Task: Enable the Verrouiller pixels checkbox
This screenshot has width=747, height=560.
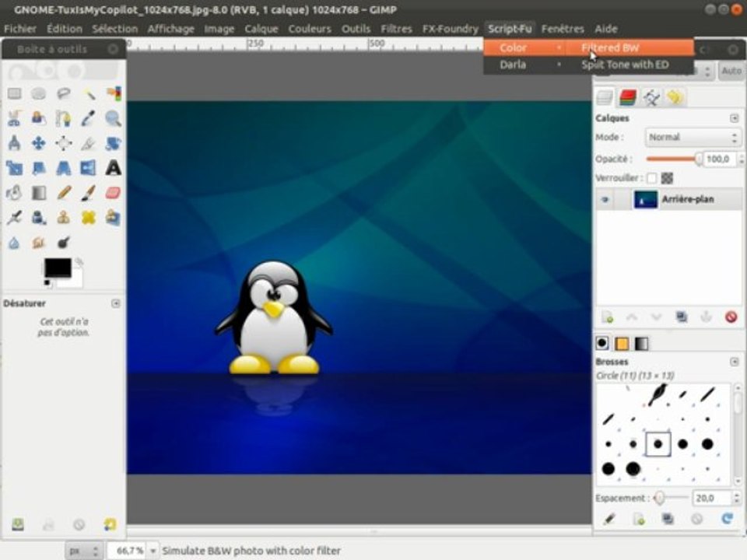Action: (652, 178)
